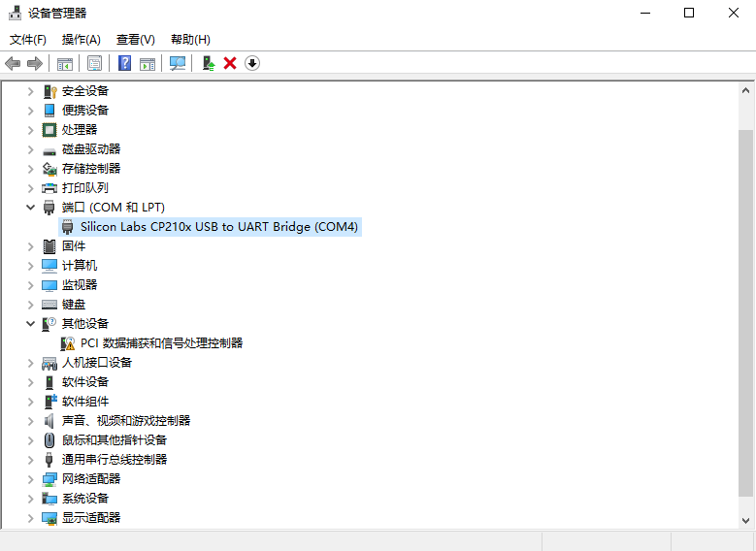756x551 pixels.
Task: Click the 打印队列 printer icon
Action: pos(49,188)
